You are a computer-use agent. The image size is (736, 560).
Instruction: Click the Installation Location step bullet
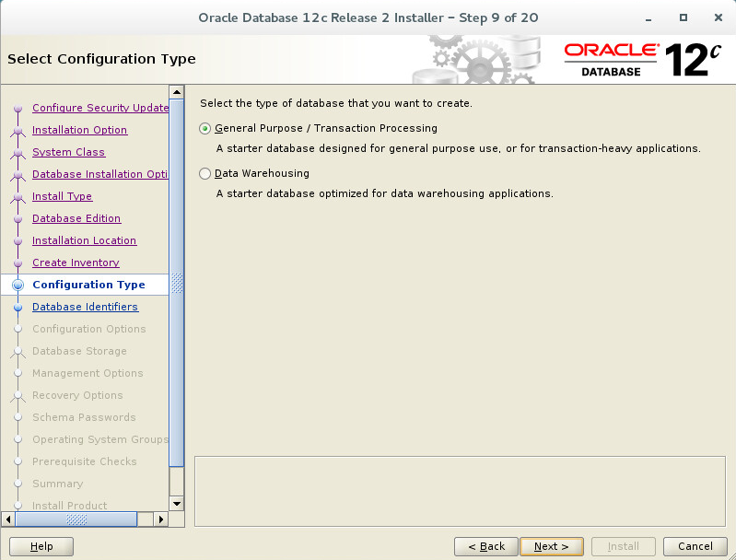point(18,240)
